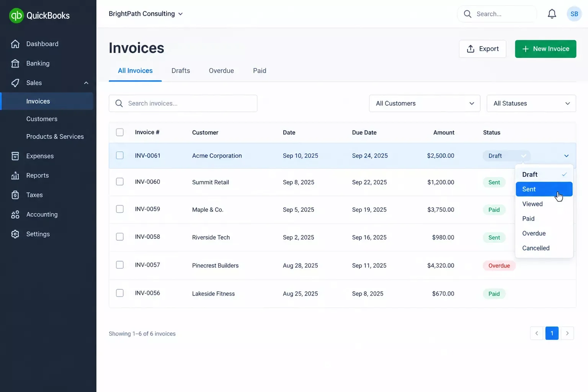Click the QuickBooks logo icon
This screenshot has height=392, width=588.
[x=16, y=15]
